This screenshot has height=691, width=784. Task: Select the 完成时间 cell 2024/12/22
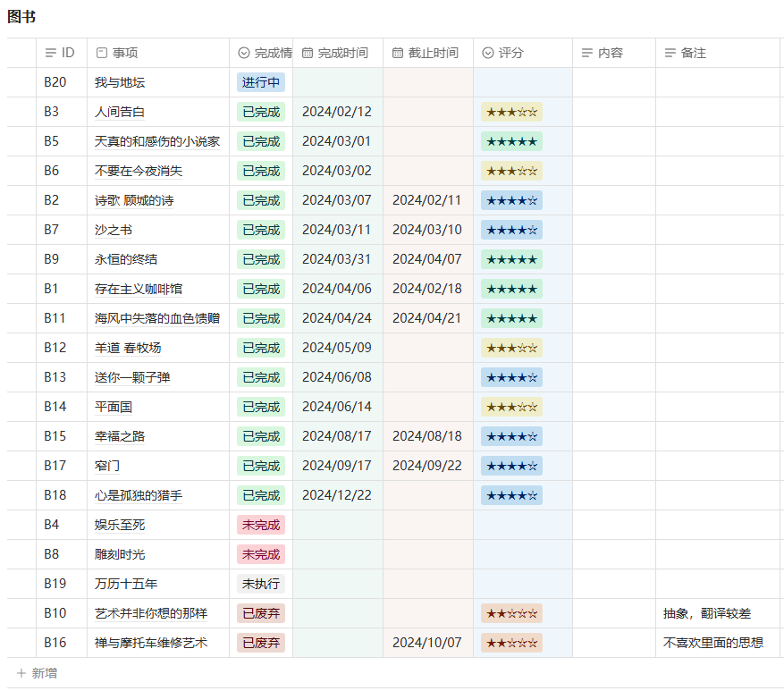click(x=336, y=496)
